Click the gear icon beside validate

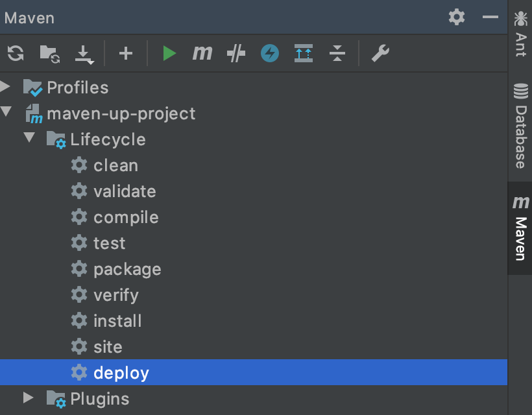[x=79, y=191]
